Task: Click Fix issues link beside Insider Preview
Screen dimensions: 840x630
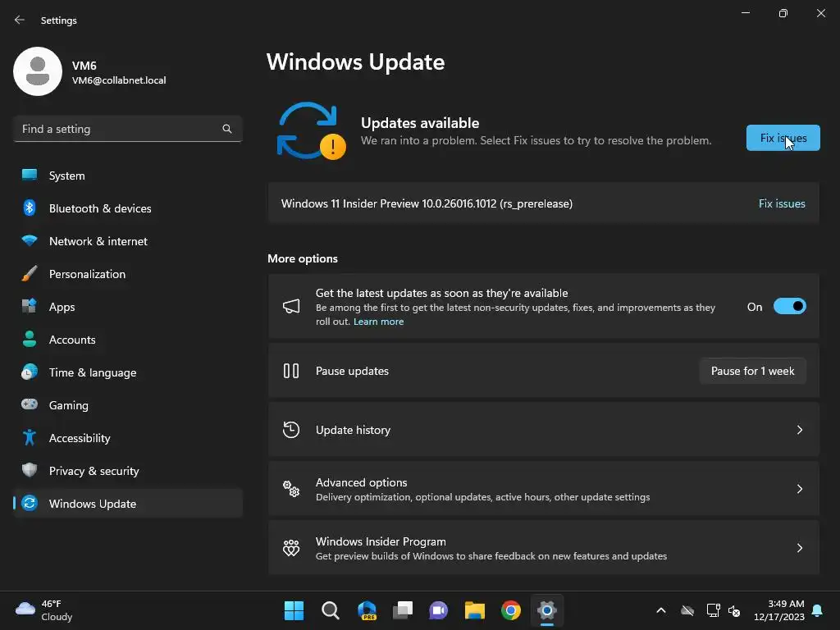Action: click(x=782, y=203)
